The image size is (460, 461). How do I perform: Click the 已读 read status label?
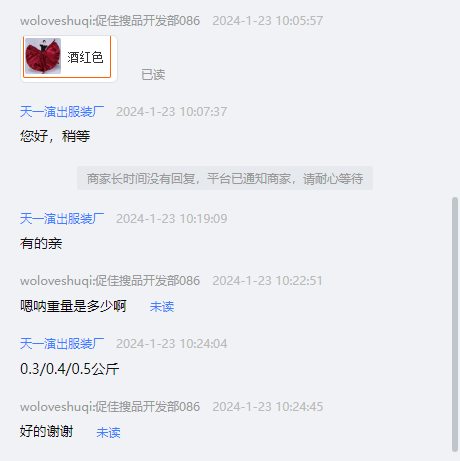pos(153,75)
